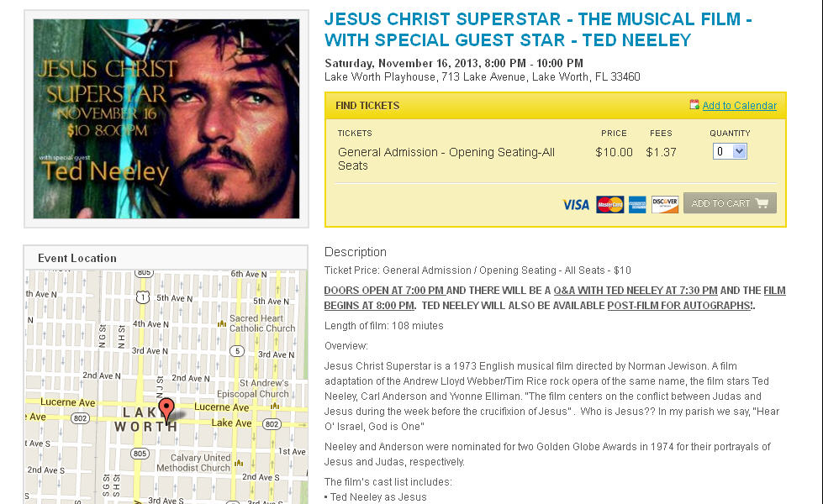Click the Visa card logo

[x=576, y=204]
